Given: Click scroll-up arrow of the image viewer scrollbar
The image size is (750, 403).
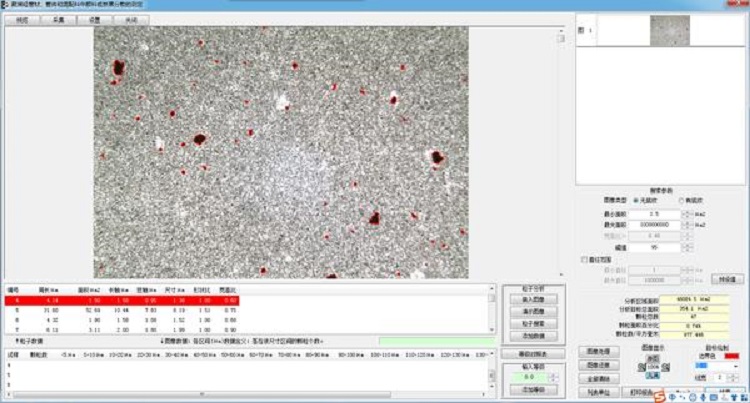Looking at the screenshot, I should click(560, 32).
